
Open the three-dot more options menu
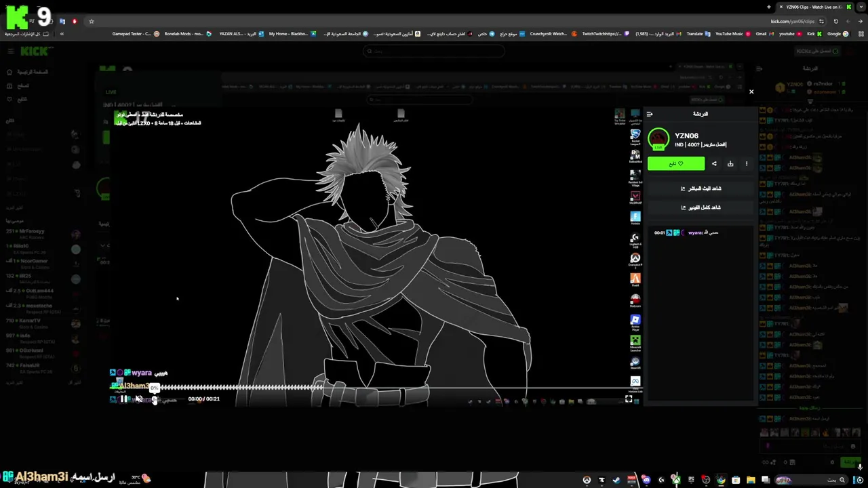click(747, 163)
